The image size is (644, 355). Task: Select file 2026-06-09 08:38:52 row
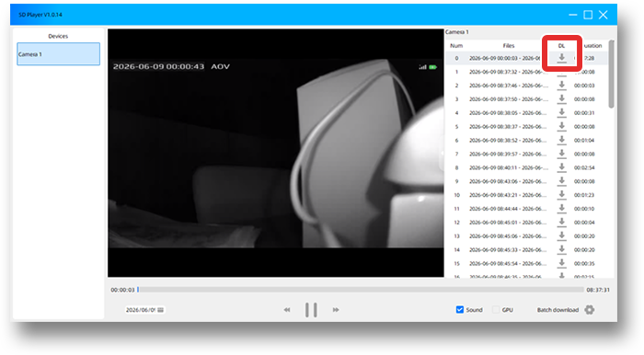point(526,140)
